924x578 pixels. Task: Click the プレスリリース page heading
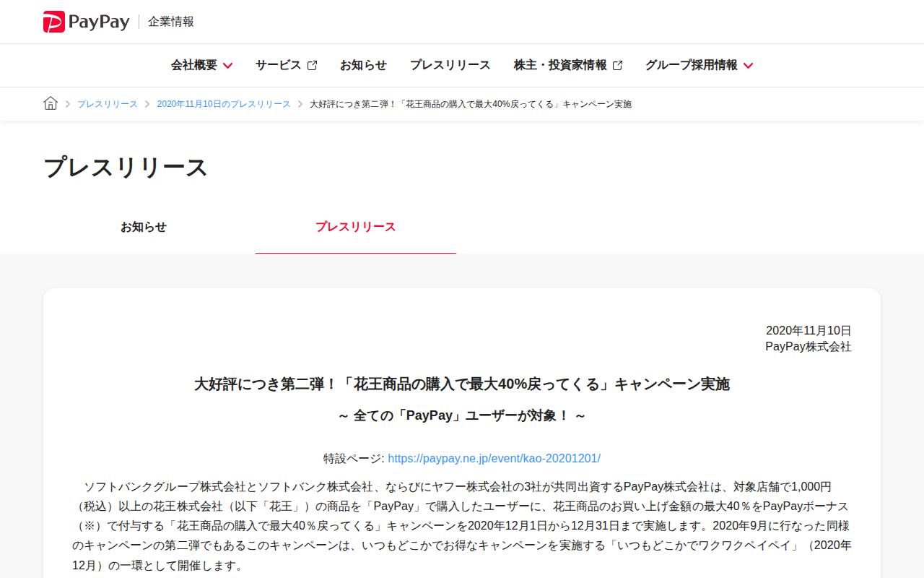pyautogui.click(x=126, y=167)
